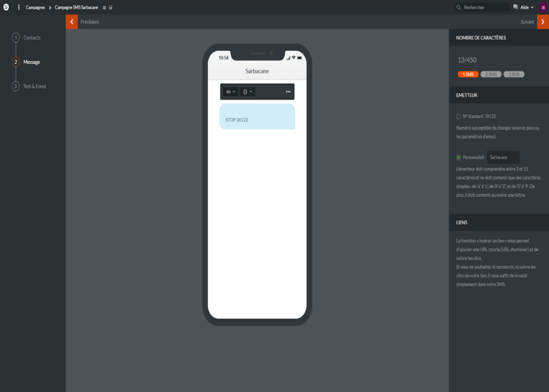Viewport: 549px width, 392px height.
Task: Click the Sarbacane logo icon
Action: 6,7
